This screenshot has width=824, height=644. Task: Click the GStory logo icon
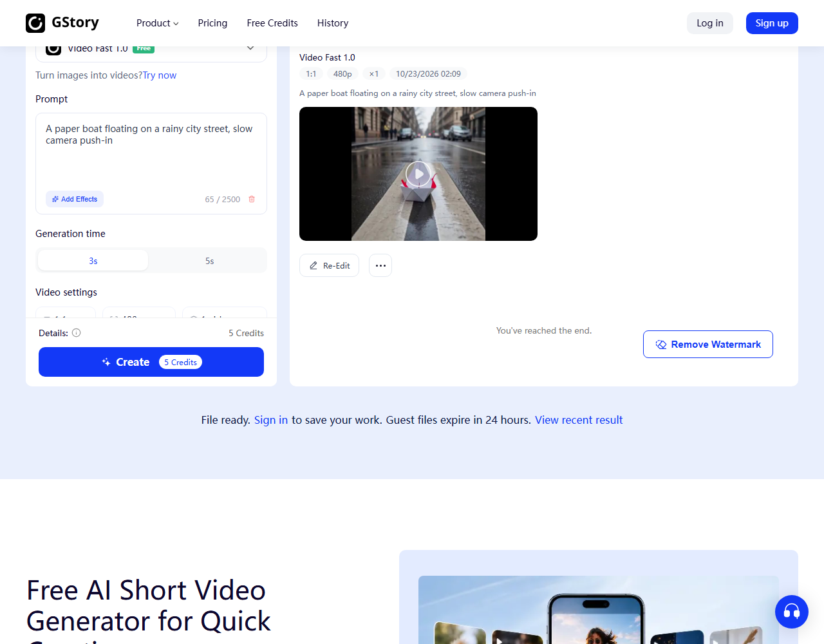tap(35, 23)
